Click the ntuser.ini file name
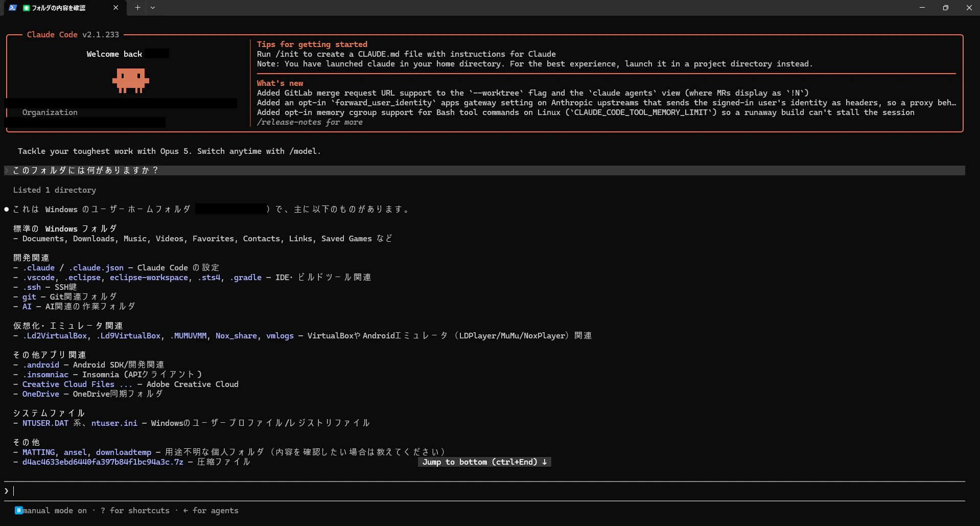The height and width of the screenshot is (526, 980). (114, 423)
